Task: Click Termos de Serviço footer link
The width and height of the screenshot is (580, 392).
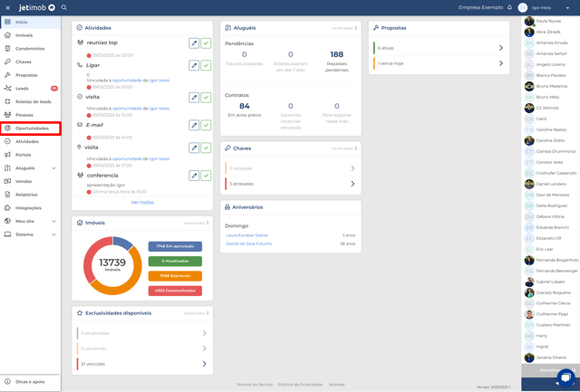Action: 255,385
